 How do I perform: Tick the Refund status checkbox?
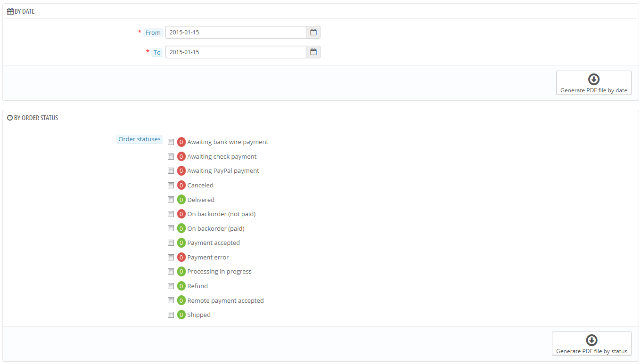[x=171, y=286]
